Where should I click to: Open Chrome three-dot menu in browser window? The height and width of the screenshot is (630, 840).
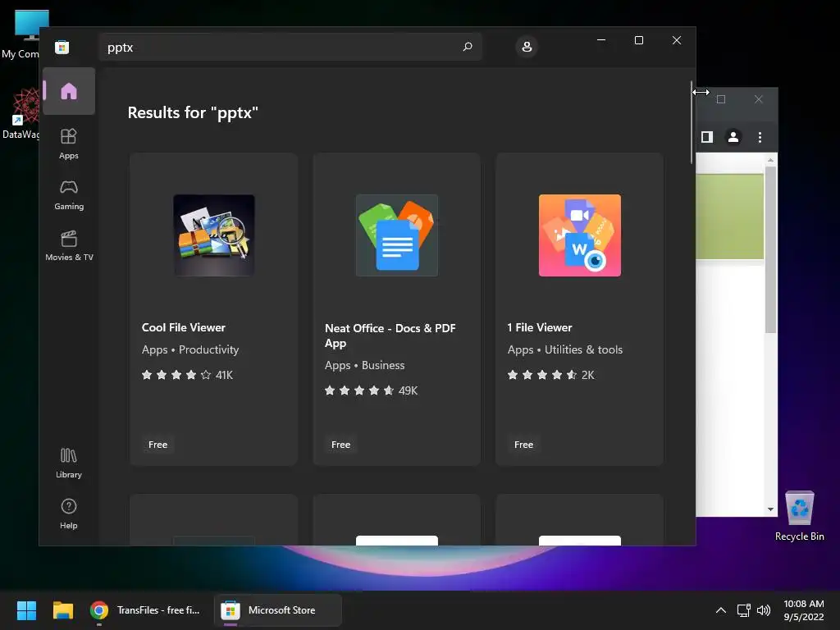(x=759, y=137)
